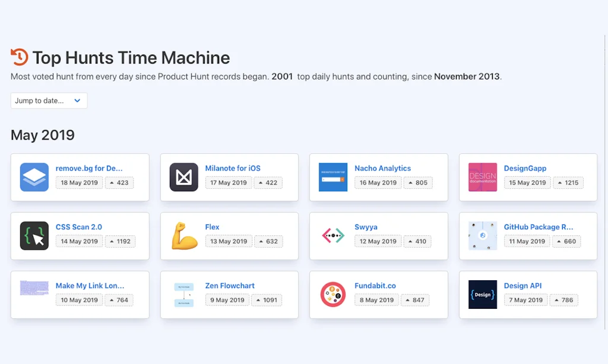
Task: Select the Milanote for iOS app icon
Action: point(183,176)
